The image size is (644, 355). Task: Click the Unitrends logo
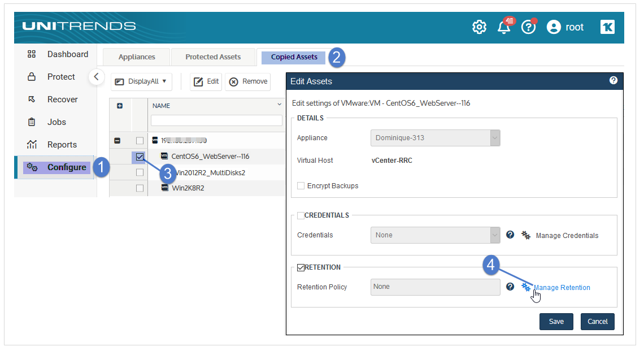pyautogui.click(x=79, y=26)
